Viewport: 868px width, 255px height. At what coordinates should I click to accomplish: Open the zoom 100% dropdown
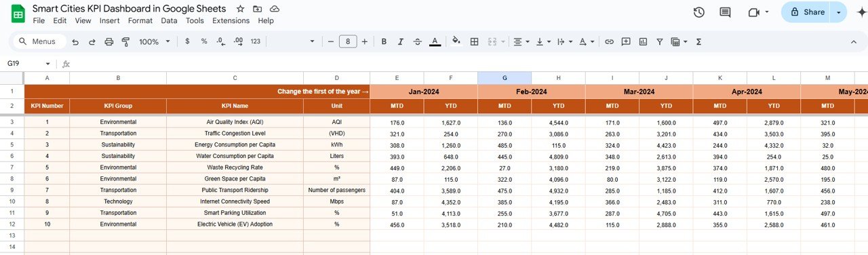pyautogui.click(x=155, y=41)
